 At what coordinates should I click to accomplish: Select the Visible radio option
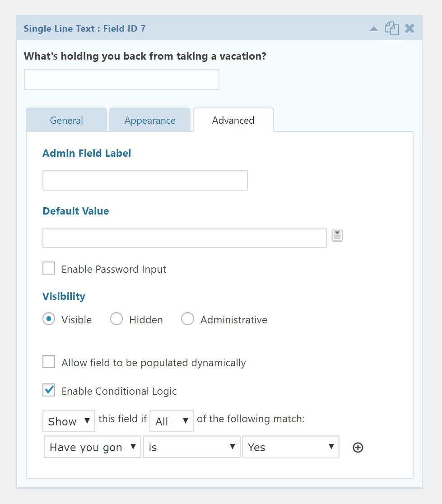click(x=49, y=319)
